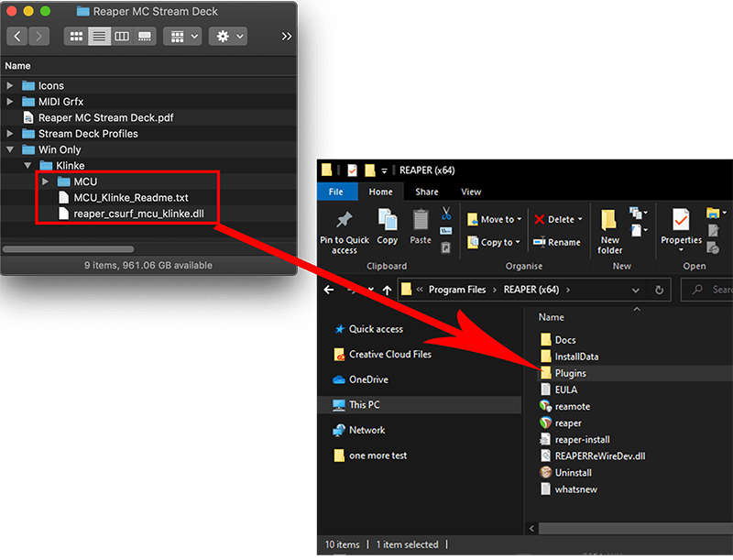Click the Copy ribbon button
The image size is (733, 560).
(387, 226)
